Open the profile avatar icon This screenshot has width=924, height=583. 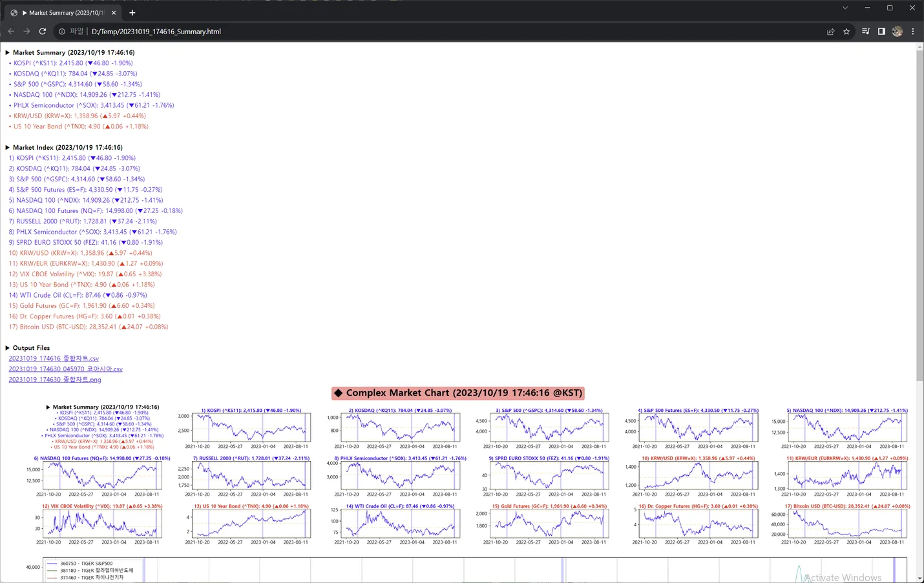897,31
